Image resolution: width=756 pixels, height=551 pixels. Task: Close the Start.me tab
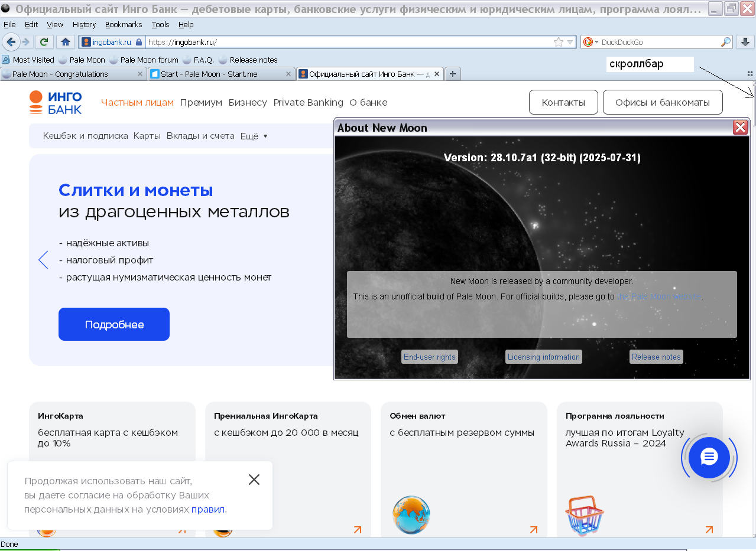288,74
